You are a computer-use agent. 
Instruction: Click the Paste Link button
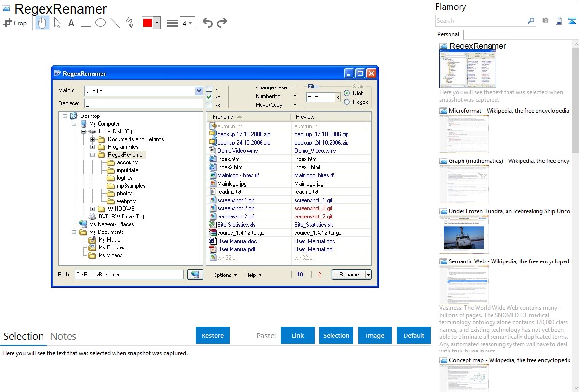point(298,335)
